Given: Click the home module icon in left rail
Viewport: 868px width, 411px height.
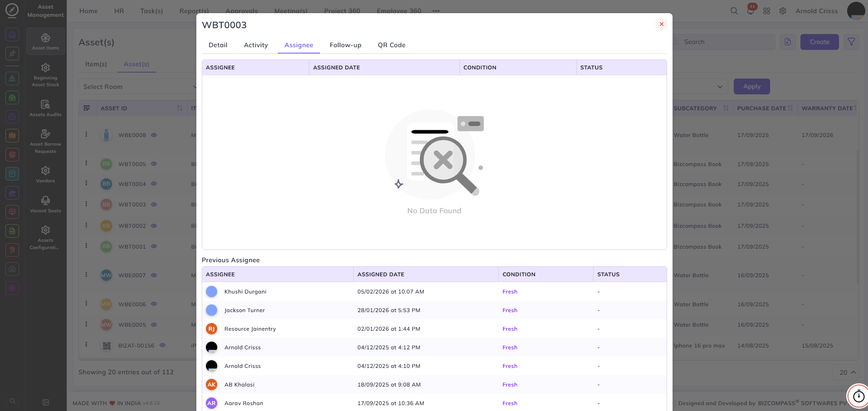Looking at the screenshot, I should coord(12,35).
